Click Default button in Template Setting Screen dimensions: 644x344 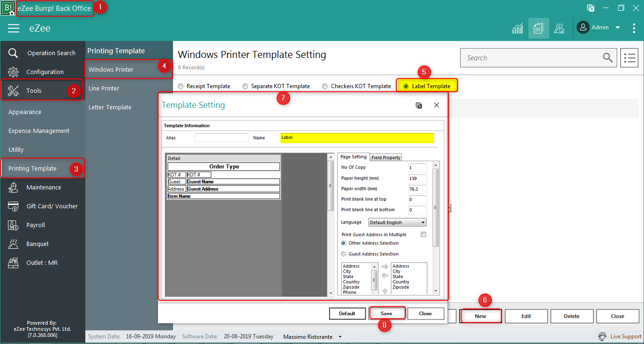pyautogui.click(x=347, y=313)
